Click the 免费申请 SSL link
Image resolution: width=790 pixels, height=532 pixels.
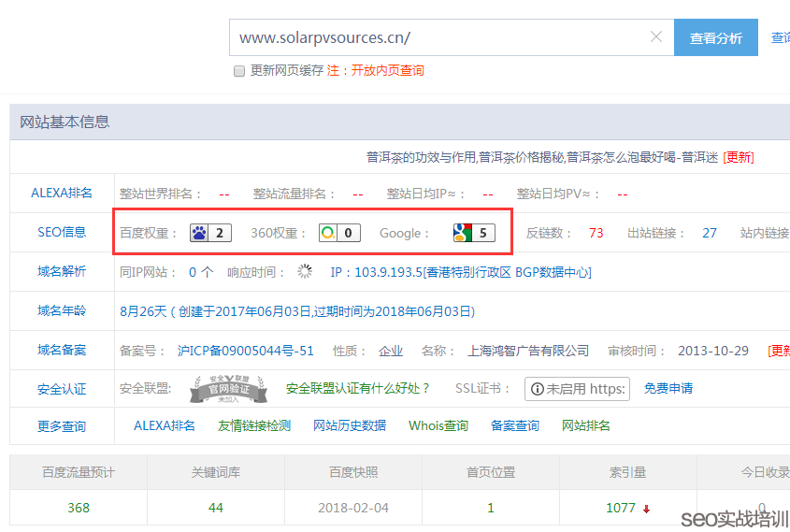668,388
